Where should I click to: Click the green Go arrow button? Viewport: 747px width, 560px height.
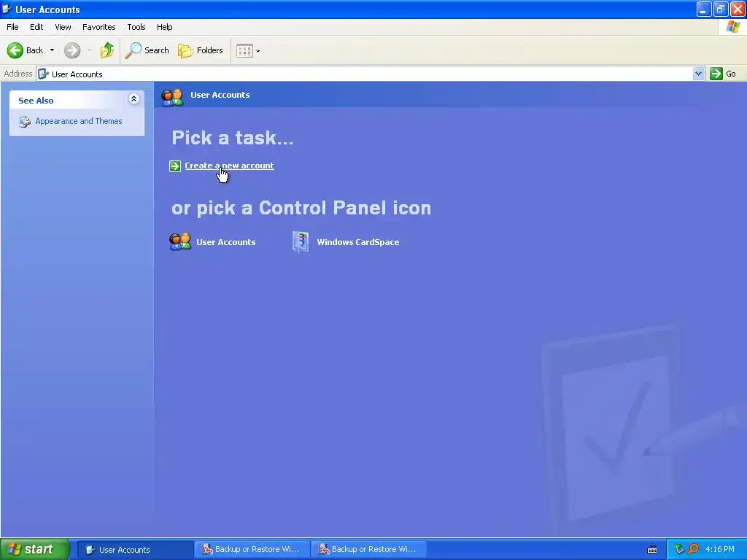point(716,74)
